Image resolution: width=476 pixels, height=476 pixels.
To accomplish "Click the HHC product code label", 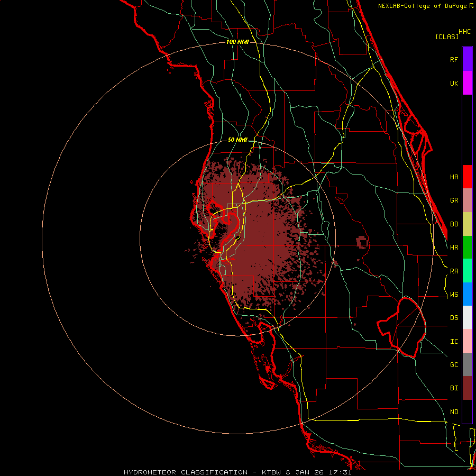I will [464, 32].
